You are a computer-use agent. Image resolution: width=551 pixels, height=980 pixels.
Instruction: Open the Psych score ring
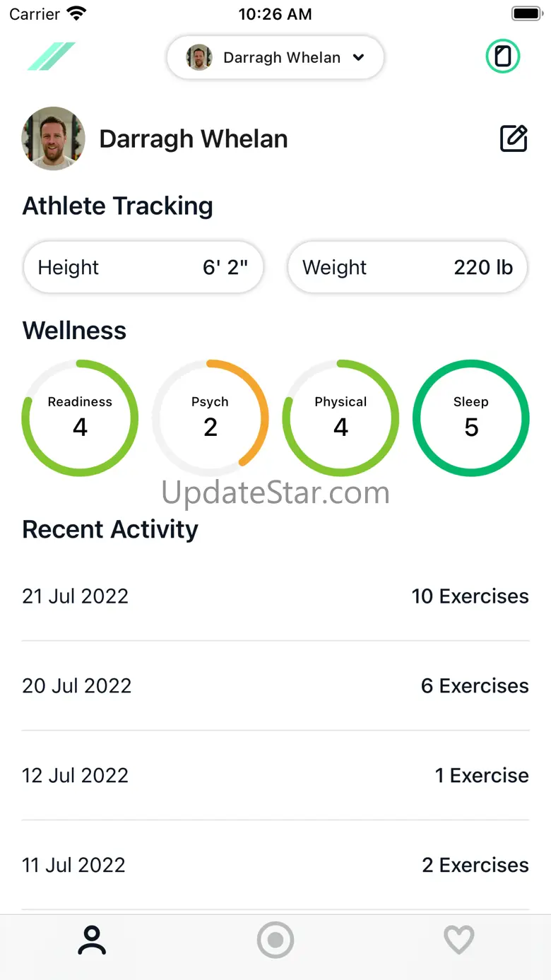(x=211, y=418)
